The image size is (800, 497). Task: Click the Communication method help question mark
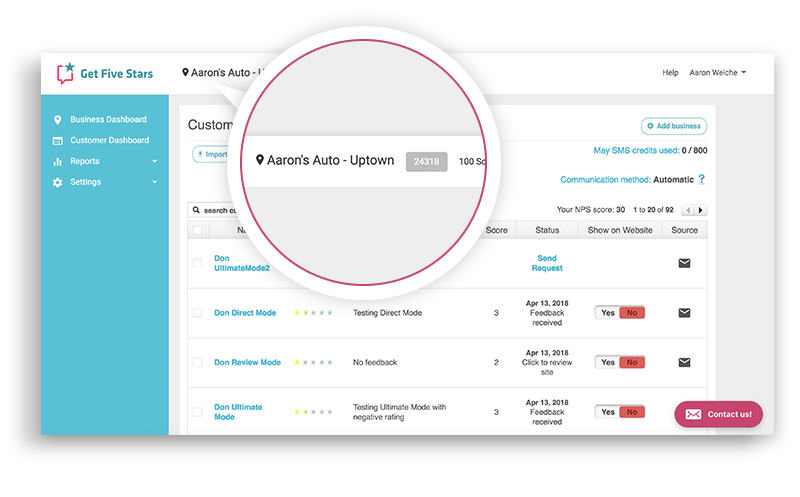[702, 179]
